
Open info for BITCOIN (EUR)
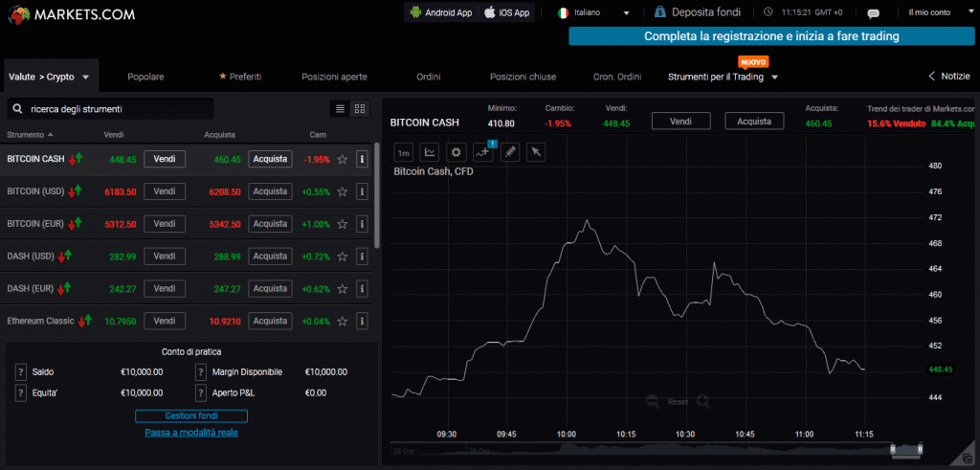(x=361, y=224)
